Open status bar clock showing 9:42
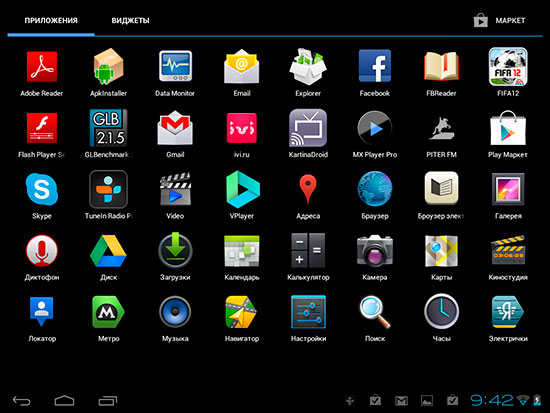Image resolution: width=550 pixels, height=413 pixels. point(491,400)
